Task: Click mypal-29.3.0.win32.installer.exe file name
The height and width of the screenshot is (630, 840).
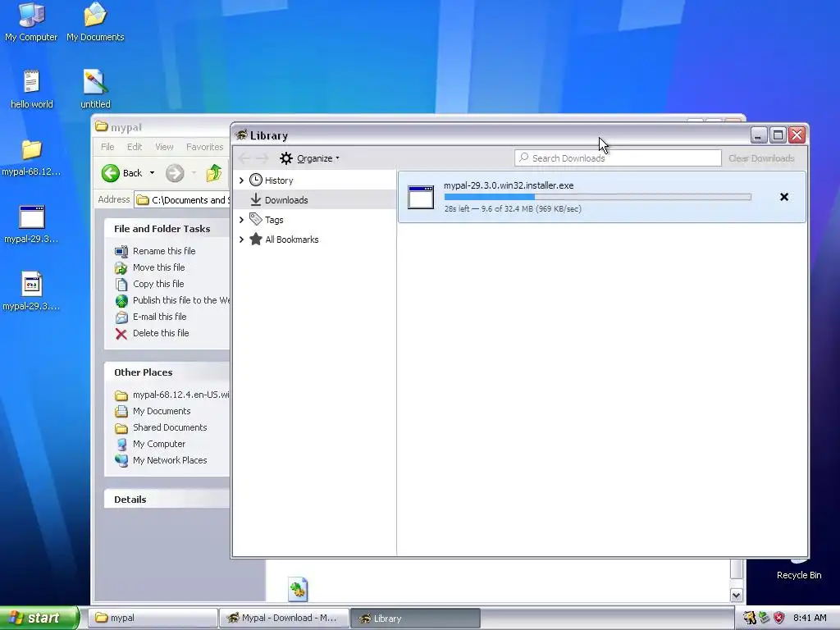Action: [509, 185]
